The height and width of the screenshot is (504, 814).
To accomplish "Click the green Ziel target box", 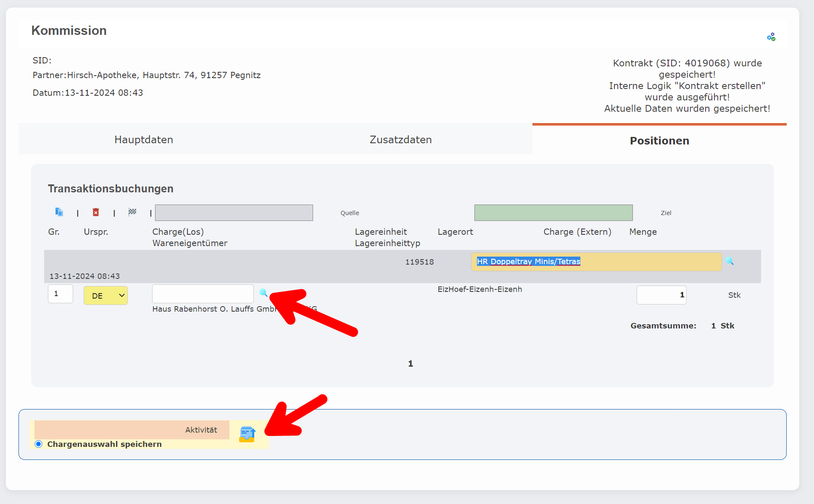I will [x=553, y=213].
